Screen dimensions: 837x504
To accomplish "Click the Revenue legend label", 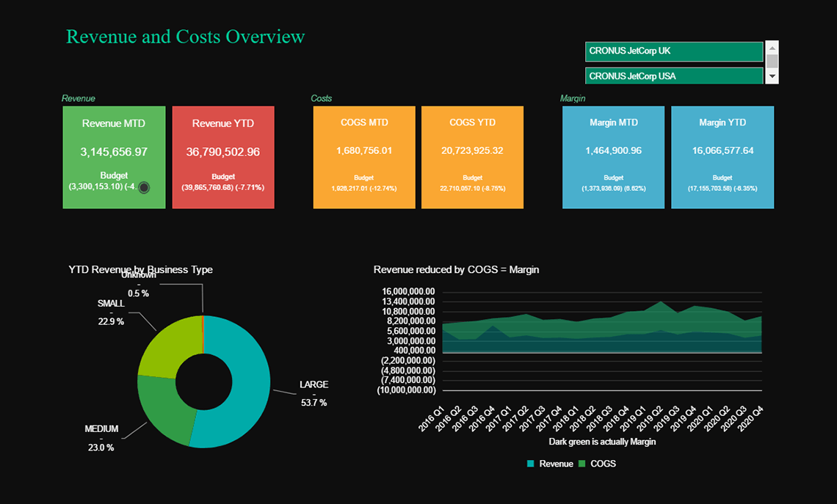I will point(556,464).
